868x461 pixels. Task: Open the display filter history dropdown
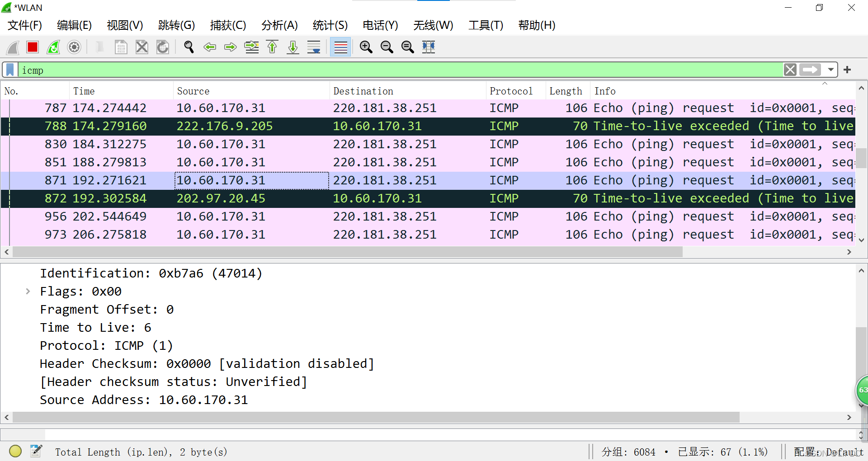pyautogui.click(x=831, y=70)
